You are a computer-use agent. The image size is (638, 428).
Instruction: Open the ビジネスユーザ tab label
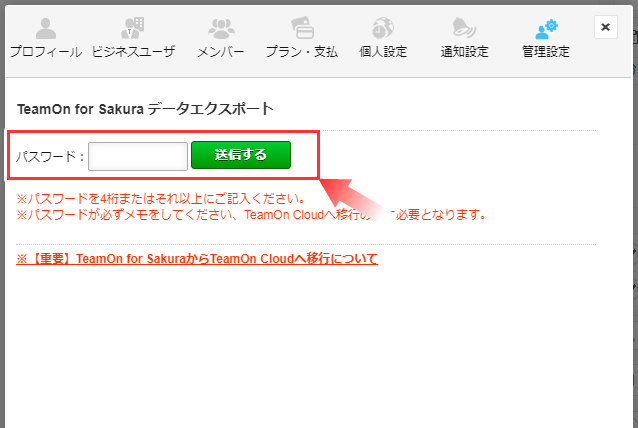pyautogui.click(x=133, y=52)
